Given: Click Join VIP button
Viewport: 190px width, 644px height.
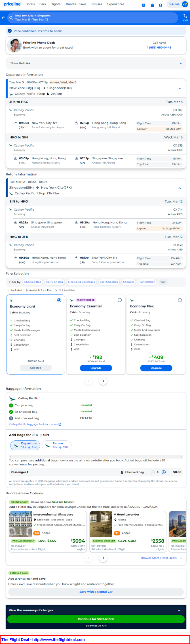Looking at the screenshot, I should [x=174, y=4].
